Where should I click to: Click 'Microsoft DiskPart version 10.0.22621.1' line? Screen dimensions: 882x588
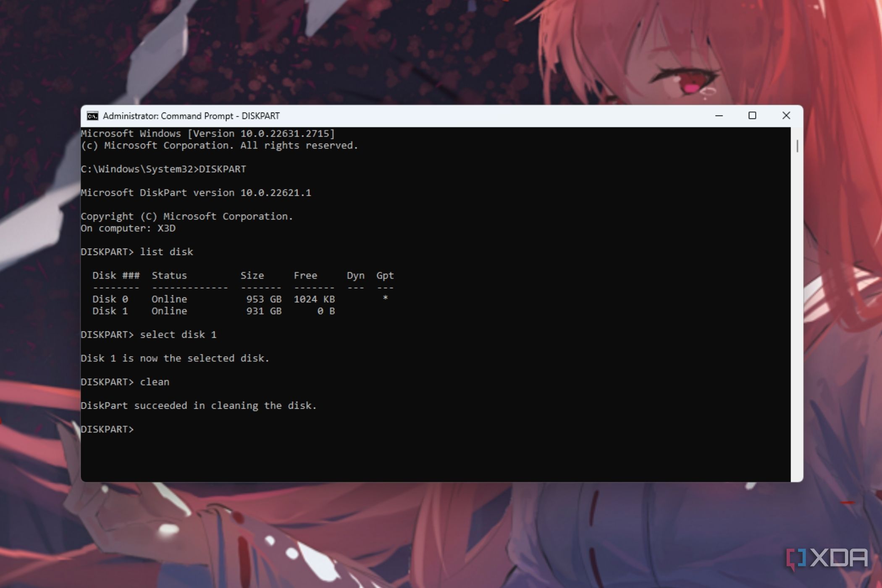[196, 193]
